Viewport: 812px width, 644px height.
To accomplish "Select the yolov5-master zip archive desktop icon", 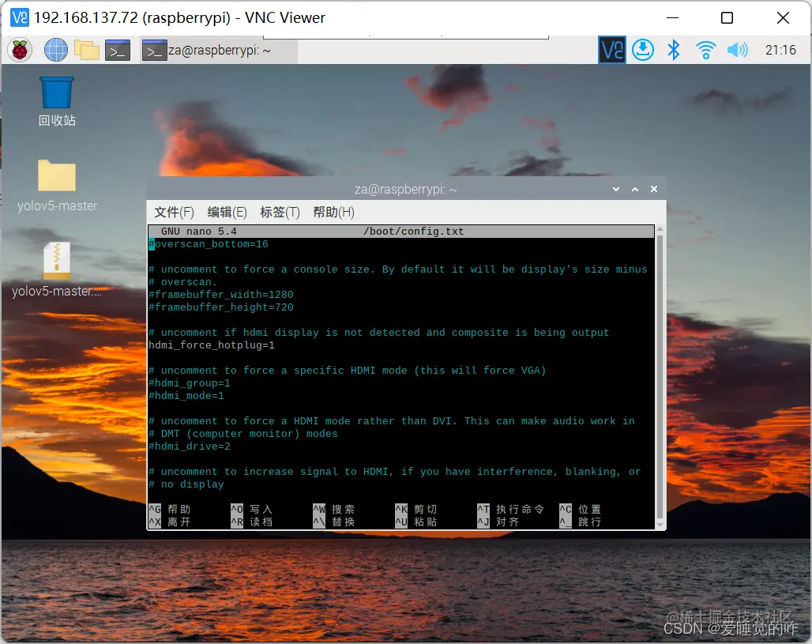I will coord(57,270).
